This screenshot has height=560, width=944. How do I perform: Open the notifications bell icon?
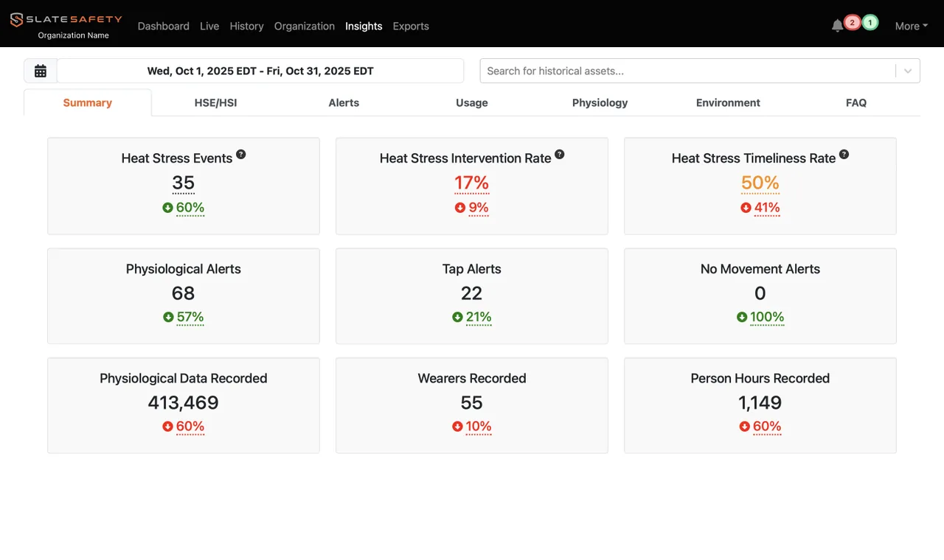pyautogui.click(x=837, y=26)
